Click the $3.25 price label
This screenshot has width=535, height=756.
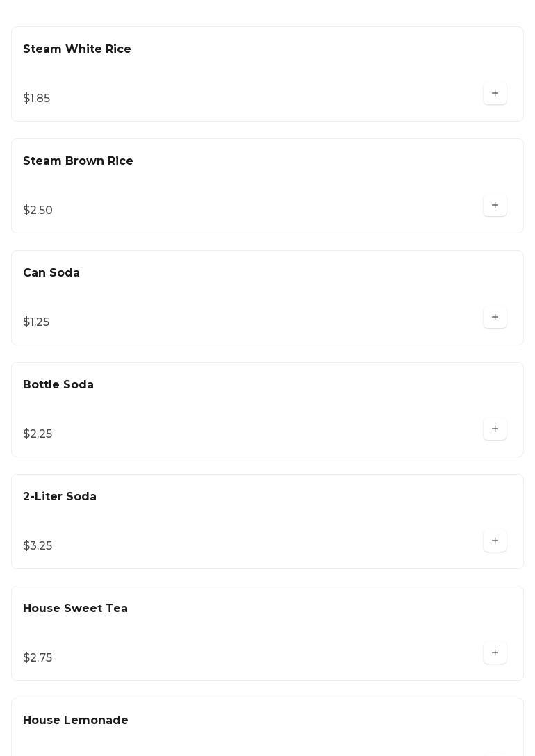tap(38, 546)
